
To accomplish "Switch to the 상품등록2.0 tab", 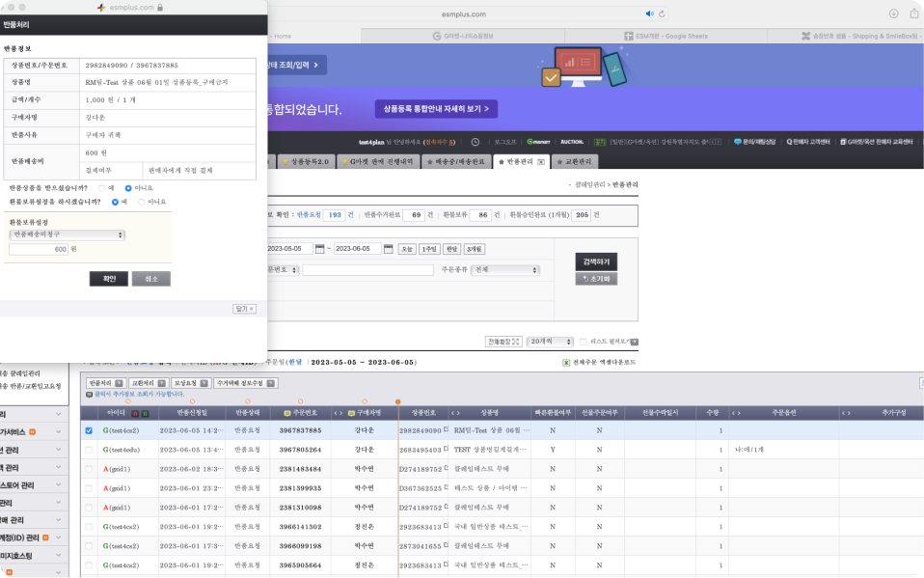I will click(306, 161).
